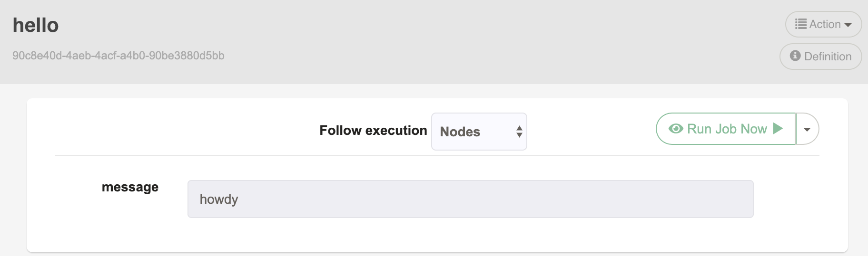Image resolution: width=868 pixels, height=256 pixels.
Task: Run the job with Run Job Now
Action: click(x=726, y=129)
